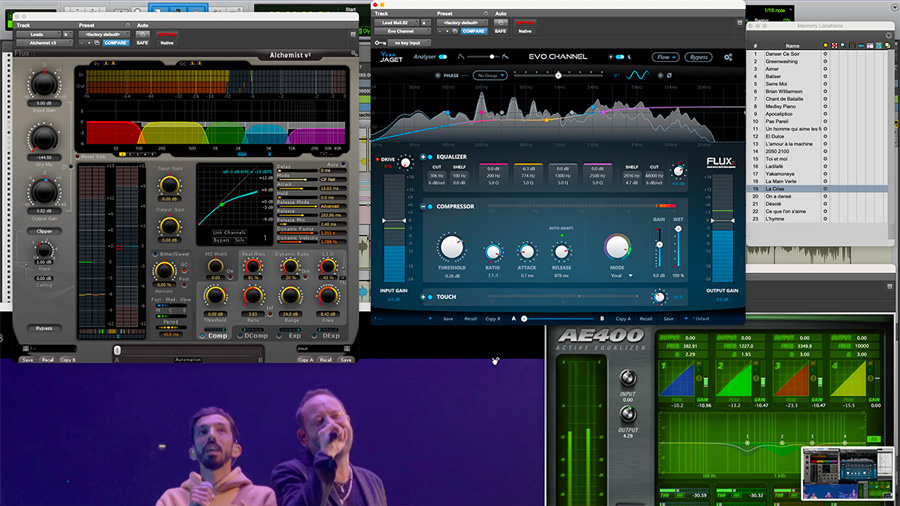Viewport: 900px width, 506px height.
Task: Click the Evo Channel phase sine wave icon
Action: pos(637,75)
